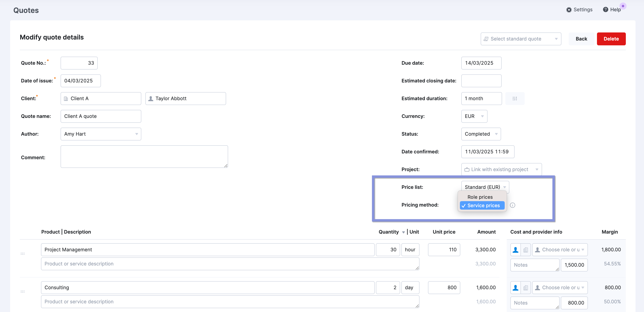Grab drag handle for Project Management row
Viewport: 644px width, 312px height.
[x=22, y=254]
